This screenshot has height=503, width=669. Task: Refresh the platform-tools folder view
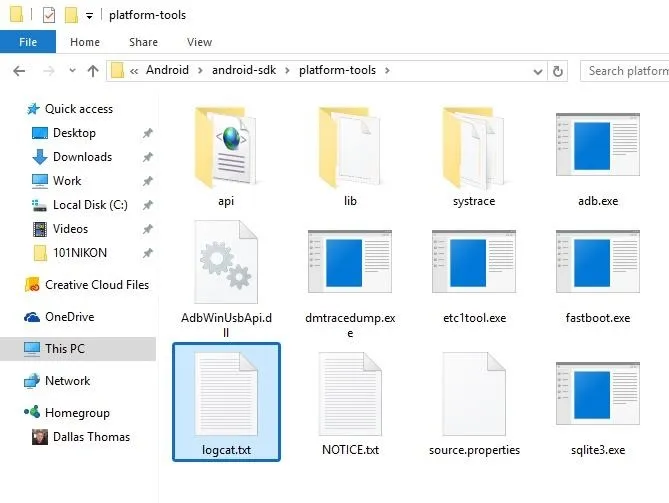(557, 71)
